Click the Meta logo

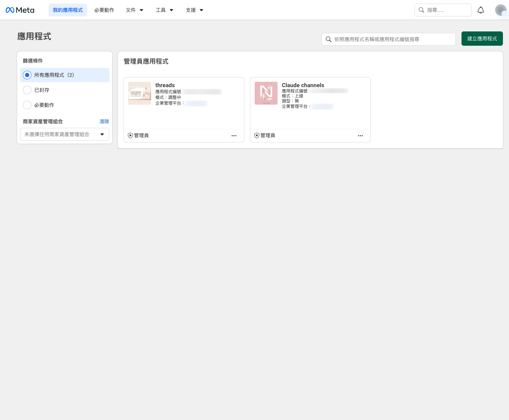click(20, 10)
